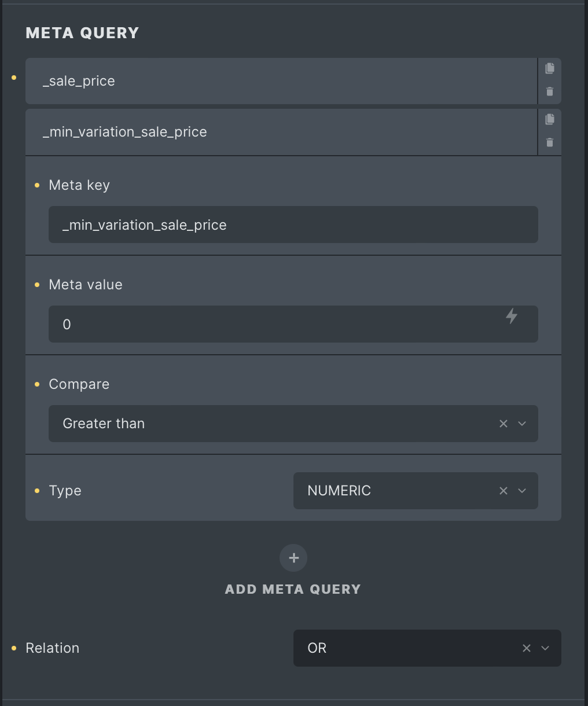Click the plus icon to add meta query

click(x=293, y=558)
